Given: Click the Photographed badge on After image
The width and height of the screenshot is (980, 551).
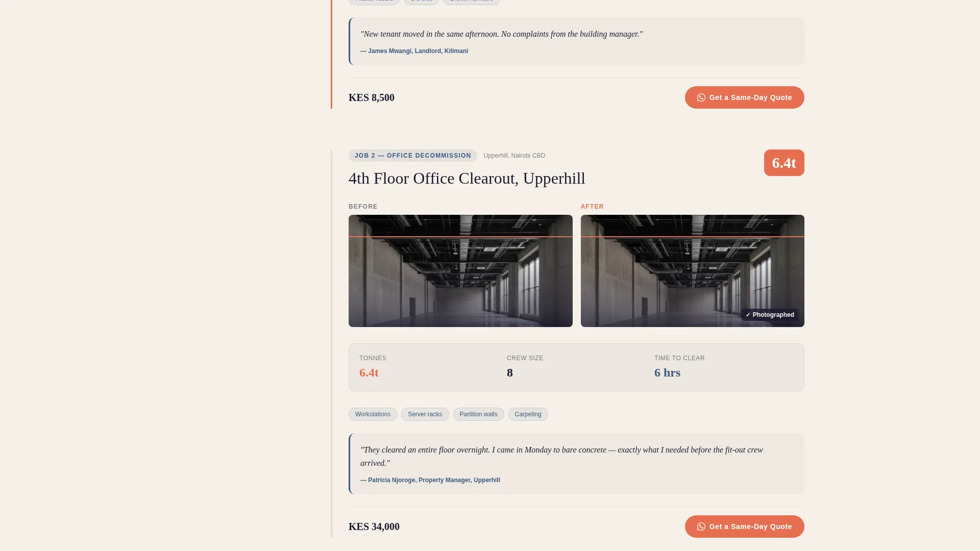Looking at the screenshot, I should click(x=770, y=315).
